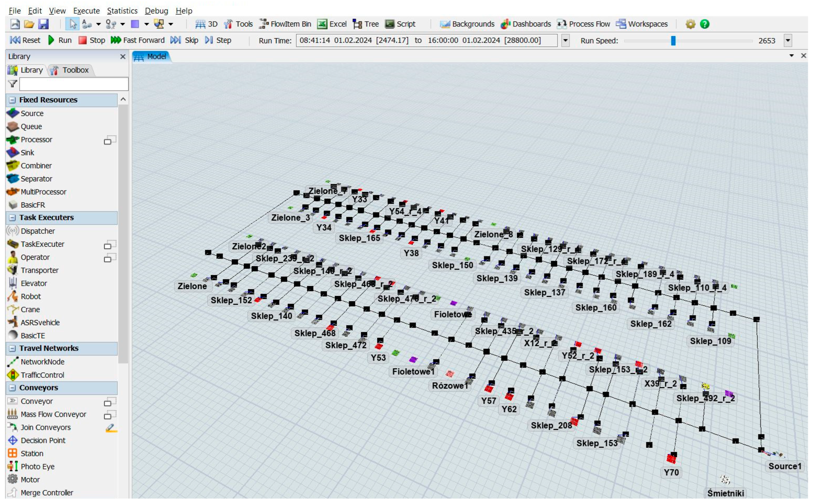
Task: Open the Tree view
Action: point(366,24)
